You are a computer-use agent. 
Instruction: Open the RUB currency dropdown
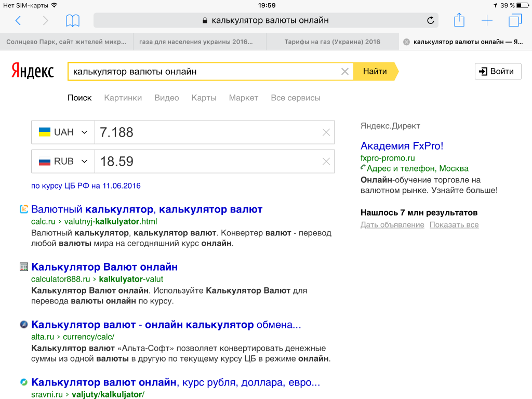pyautogui.click(x=63, y=162)
